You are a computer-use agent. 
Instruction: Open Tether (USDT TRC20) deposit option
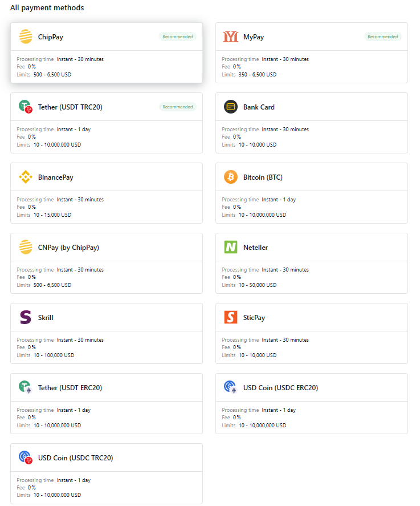click(107, 123)
